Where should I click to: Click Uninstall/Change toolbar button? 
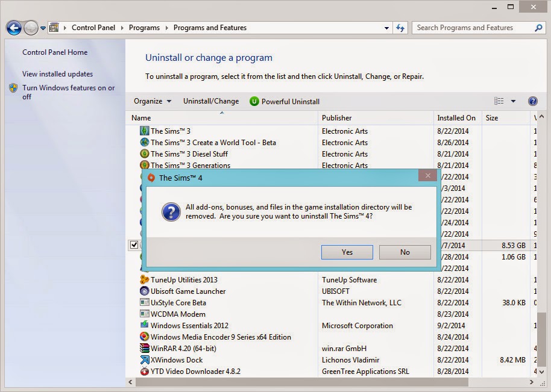pyautogui.click(x=211, y=101)
